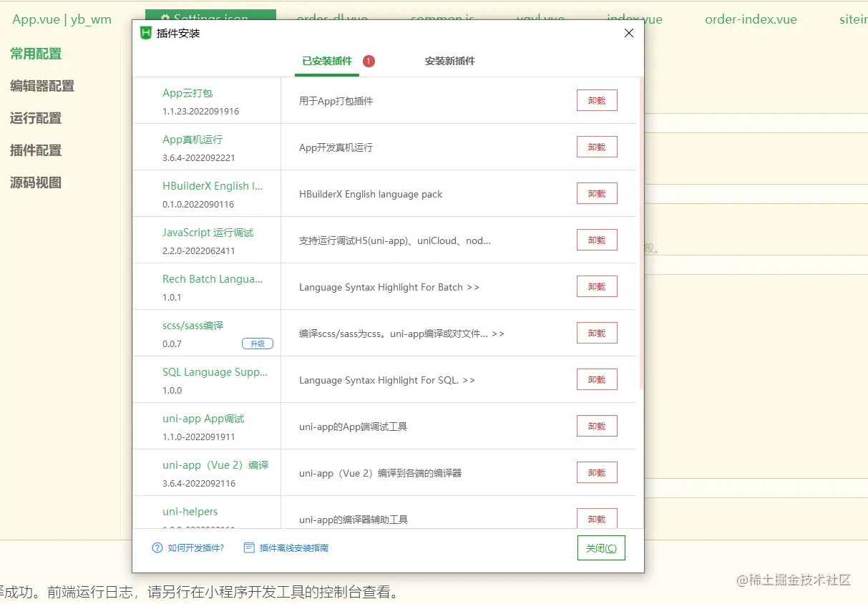Click uni-app App调试 plugin name
The image size is (868, 604).
click(x=203, y=419)
